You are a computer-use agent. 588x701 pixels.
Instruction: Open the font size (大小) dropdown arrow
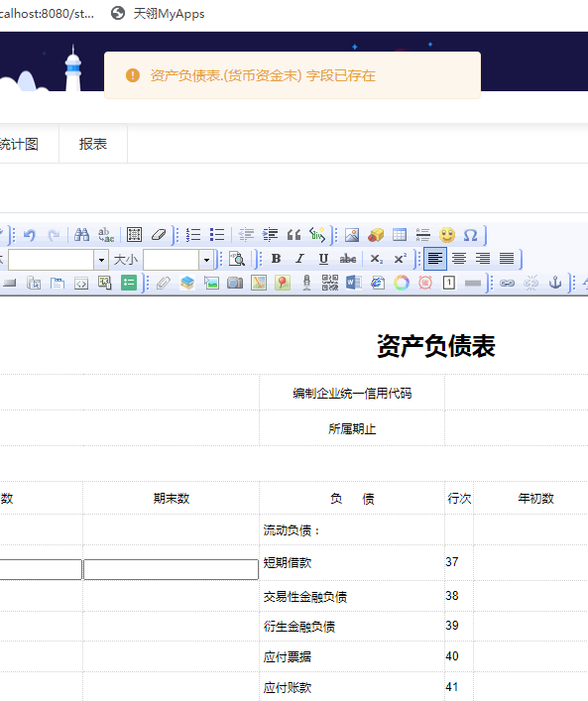pyautogui.click(x=206, y=260)
